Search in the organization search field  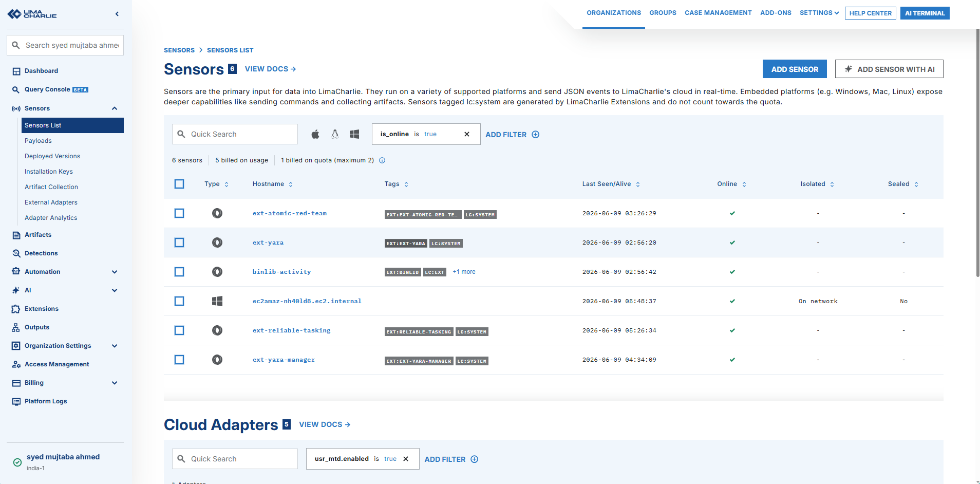[65, 45]
